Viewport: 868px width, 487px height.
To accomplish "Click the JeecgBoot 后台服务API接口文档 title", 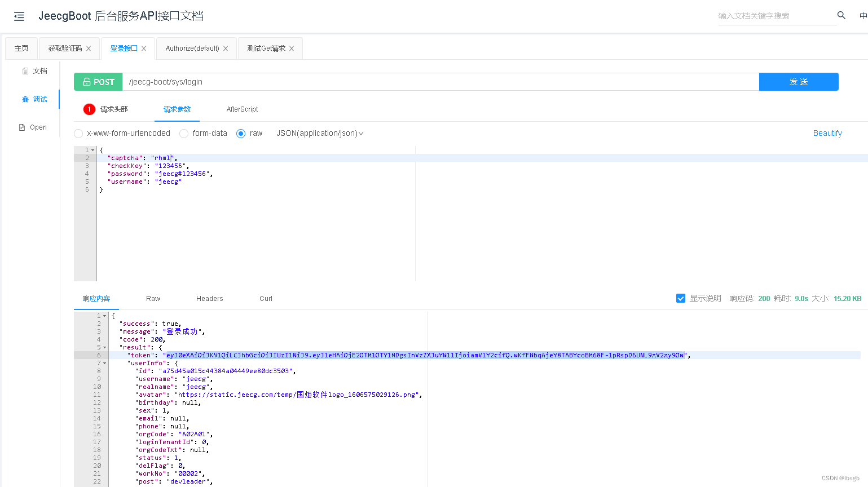I will click(121, 16).
